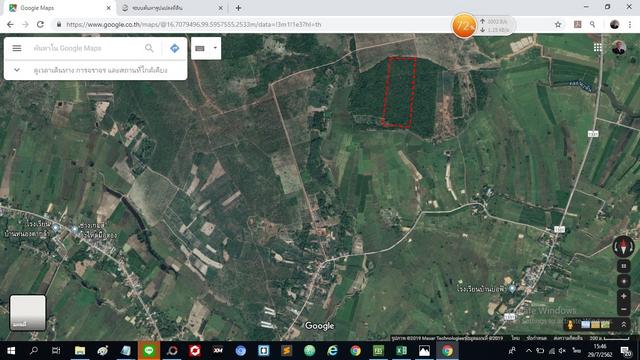The height and width of the screenshot is (360, 640).
Task: Open the Google Maps hamburger menu
Action: [x=17, y=48]
